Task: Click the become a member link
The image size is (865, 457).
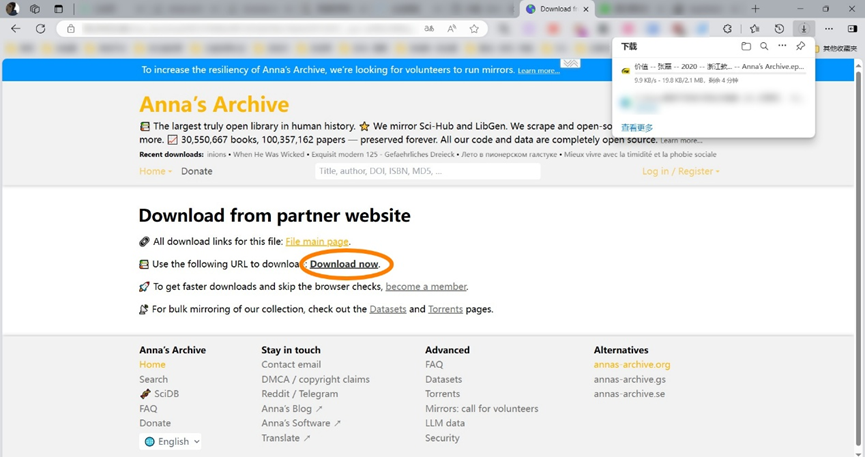Action: [x=426, y=286]
